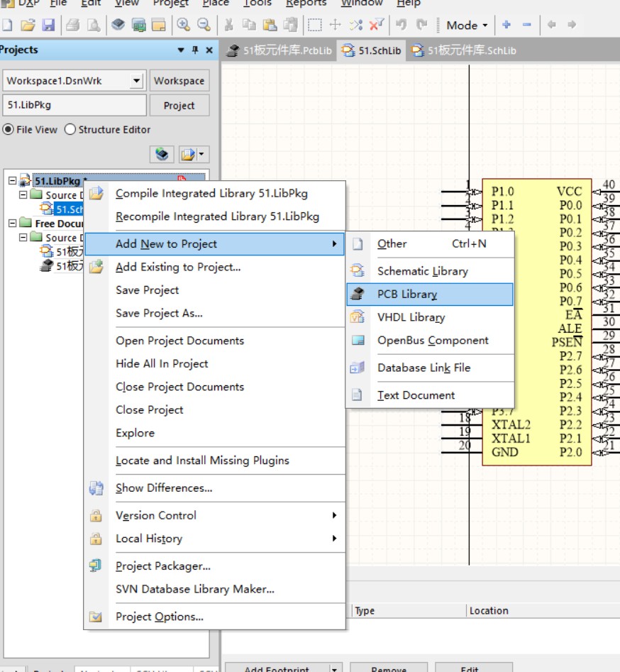Open Projects panel options dropdown arrow

[x=181, y=50]
